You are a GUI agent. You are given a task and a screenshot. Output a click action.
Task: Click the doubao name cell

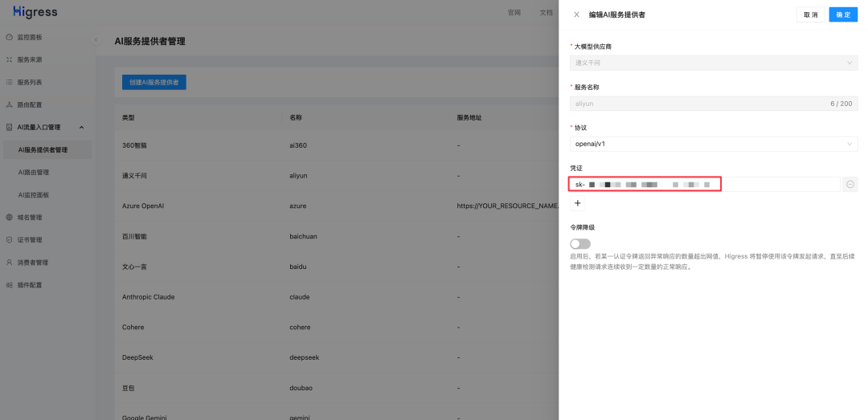[x=301, y=388]
